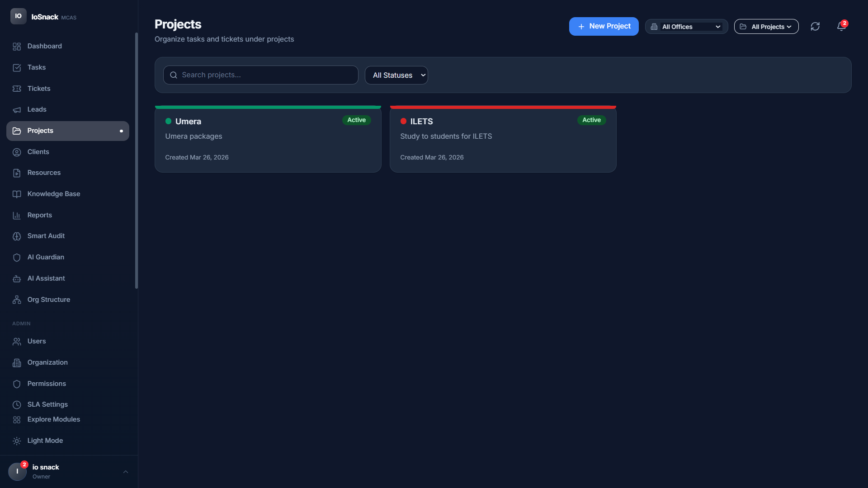Click Umera card 'Created Mar 26, 2026'
Viewport: 868px width, 488px height.
[x=197, y=158]
